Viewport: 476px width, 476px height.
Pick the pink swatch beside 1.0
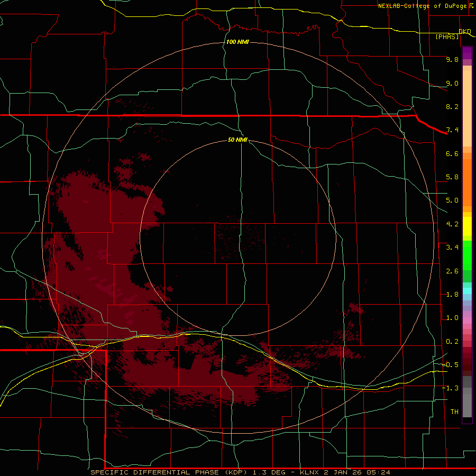point(467,321)
